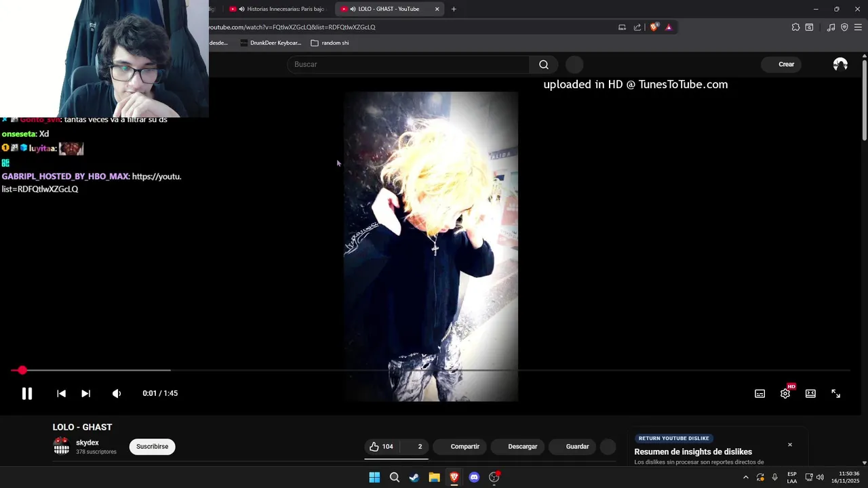This screenshot has width=868, height=488.
Task: Enter fullscreen mode
Action: point(836,394)
